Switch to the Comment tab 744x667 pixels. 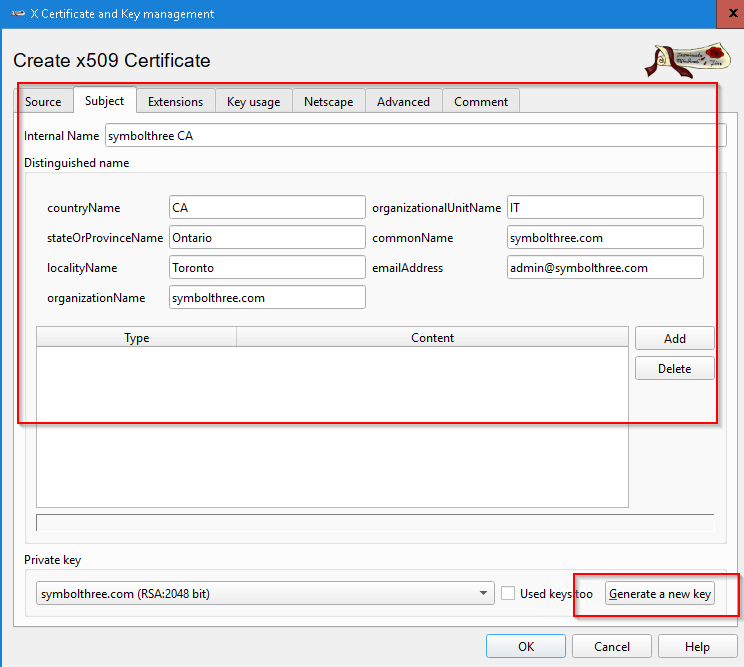[481, 101]
